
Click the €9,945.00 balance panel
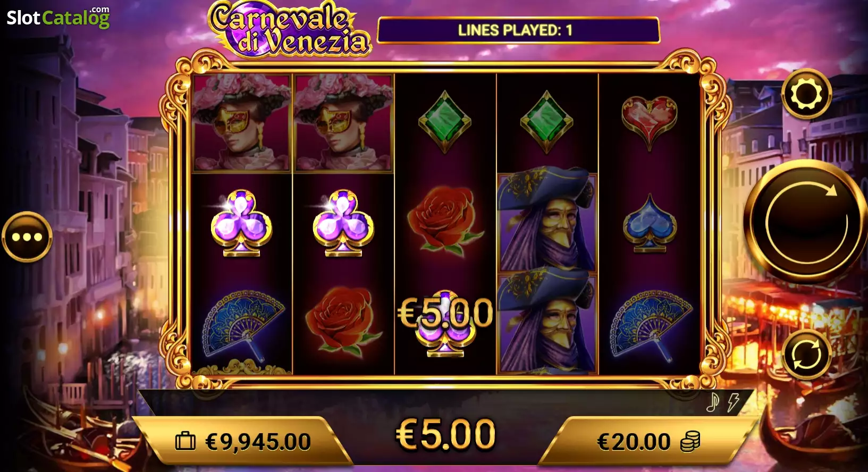coord(242,442)
